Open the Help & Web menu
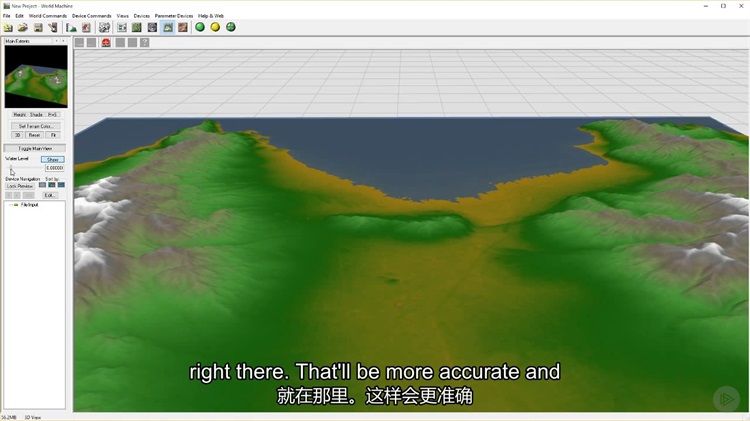Image resolution: width=750 pixels, height=421 pixels. pos(211,16)
